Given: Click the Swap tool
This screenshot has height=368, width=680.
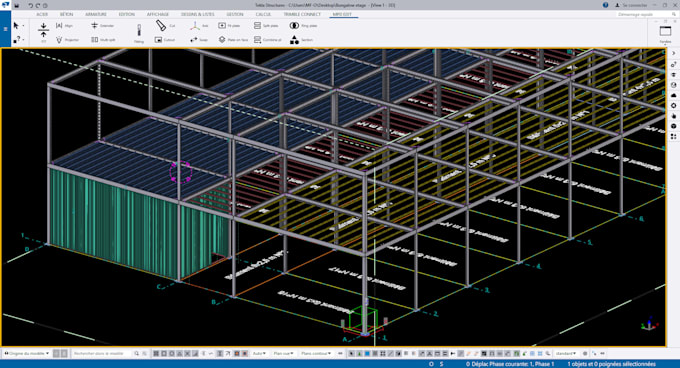Looking at the screenshot, I should click(199, 40).
